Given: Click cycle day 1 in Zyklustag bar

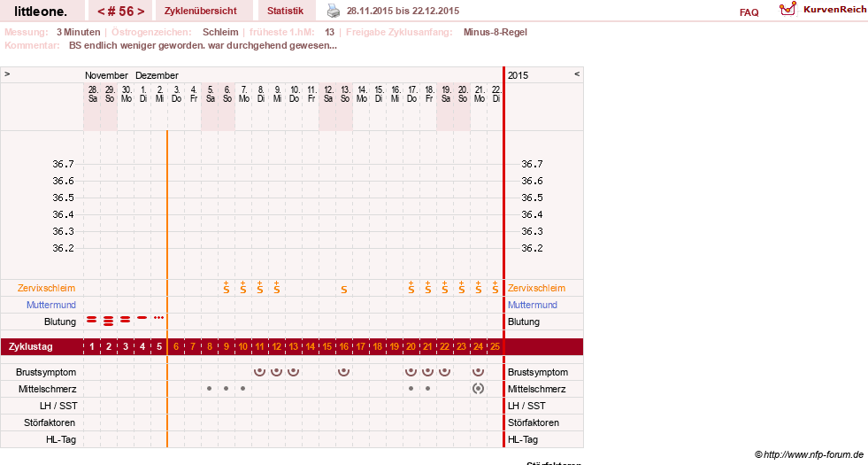Looking at the screenshot, I should (92, 347).
